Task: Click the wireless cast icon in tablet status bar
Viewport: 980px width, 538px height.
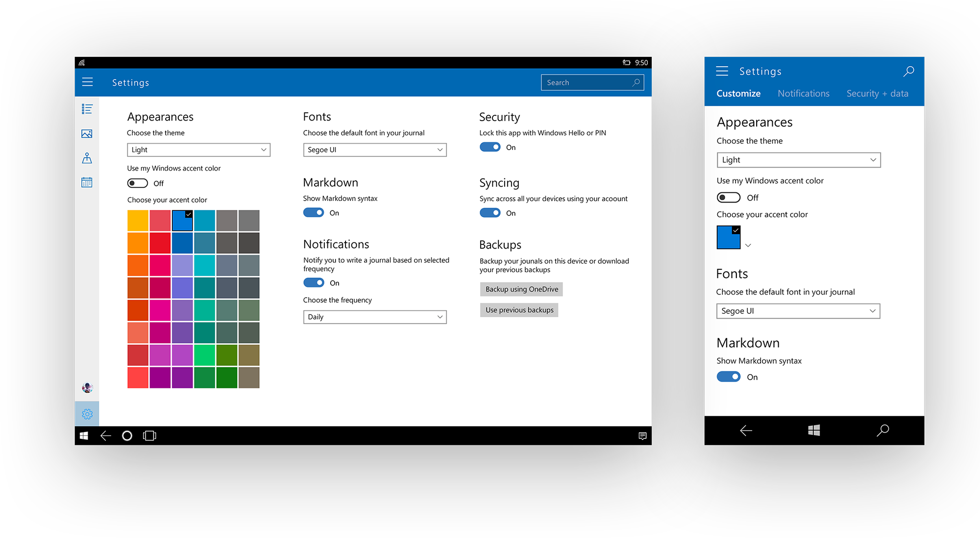Action: click(x=82, y=63)
